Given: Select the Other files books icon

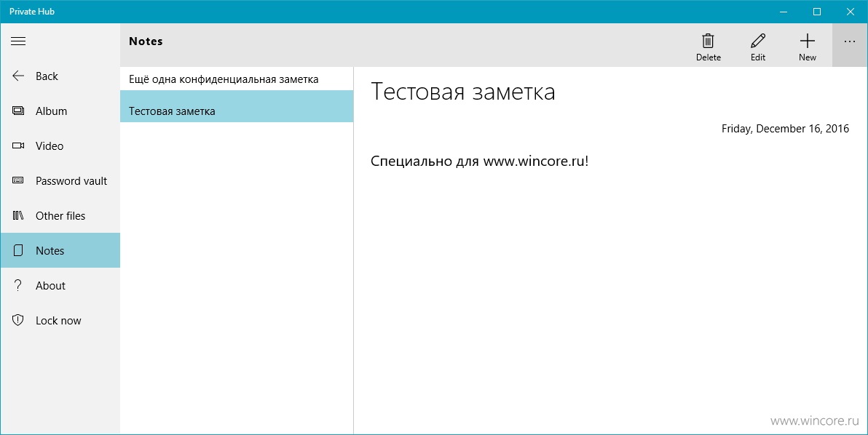Looking at the screenshot, I should pyautogui.click(x=18, y=215).
